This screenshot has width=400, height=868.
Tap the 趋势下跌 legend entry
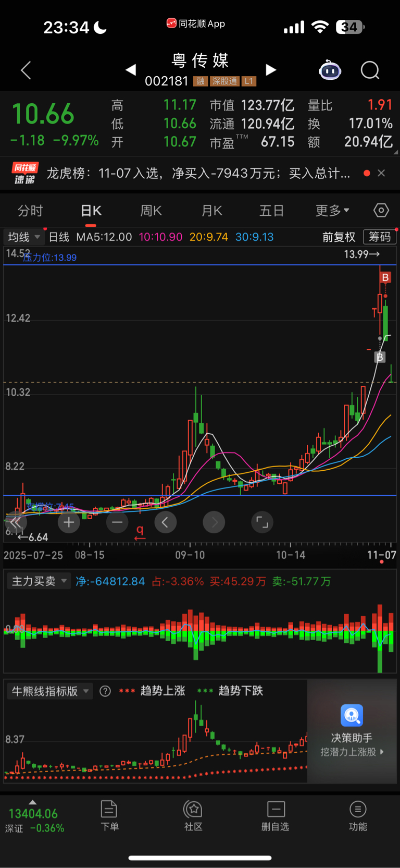230,691
